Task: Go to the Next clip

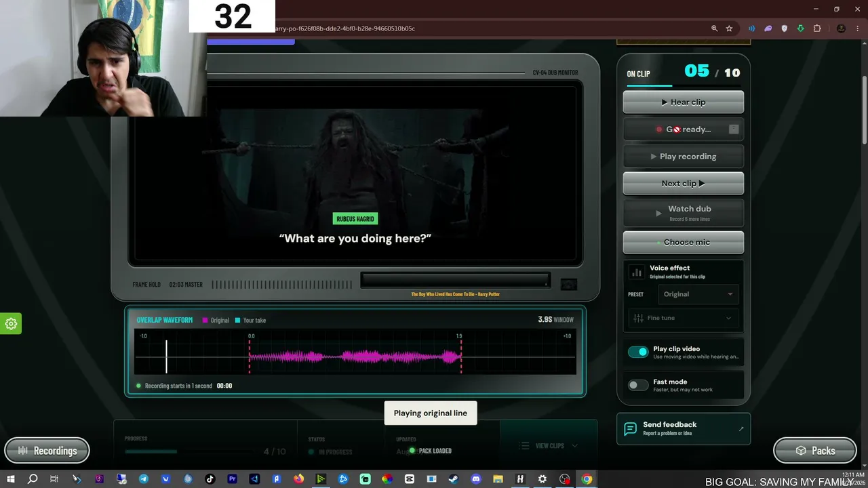Action: click(x=684, y=184)
